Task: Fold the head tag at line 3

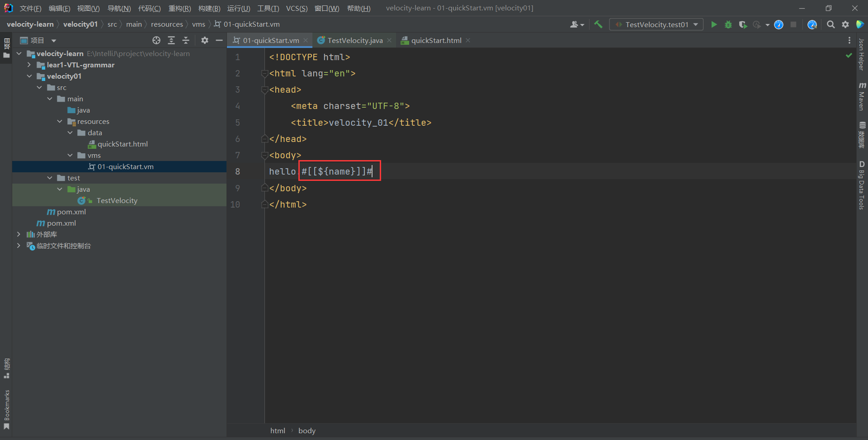Action: coord(265,90)
